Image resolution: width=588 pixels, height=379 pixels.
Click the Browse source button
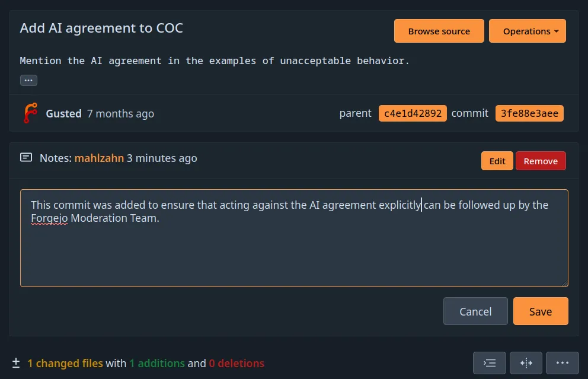439,30
